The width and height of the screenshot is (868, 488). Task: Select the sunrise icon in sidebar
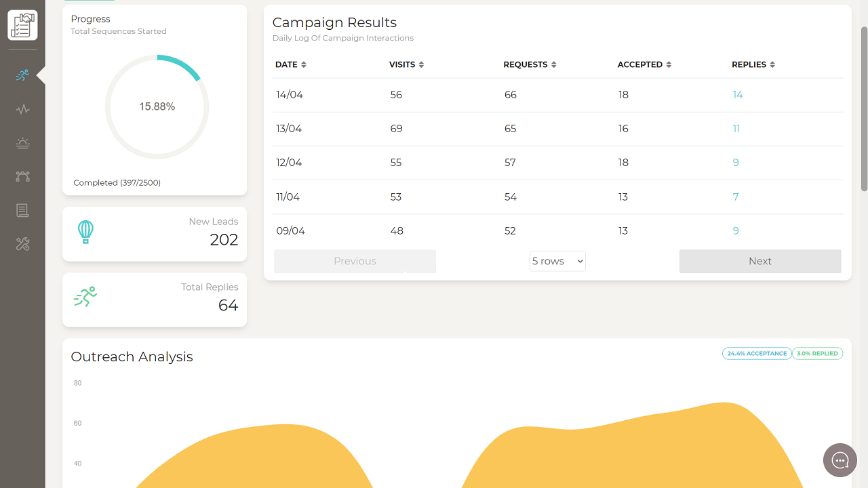(22, 143)
